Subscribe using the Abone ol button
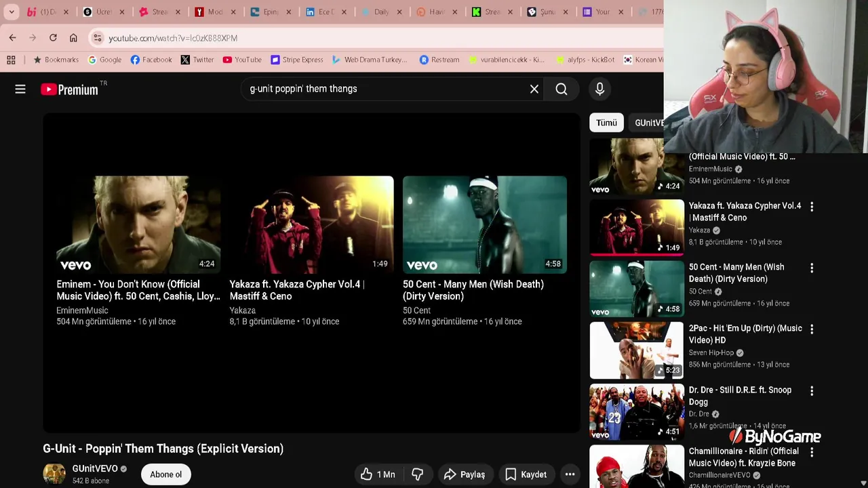868x488 pixels. 166,474
